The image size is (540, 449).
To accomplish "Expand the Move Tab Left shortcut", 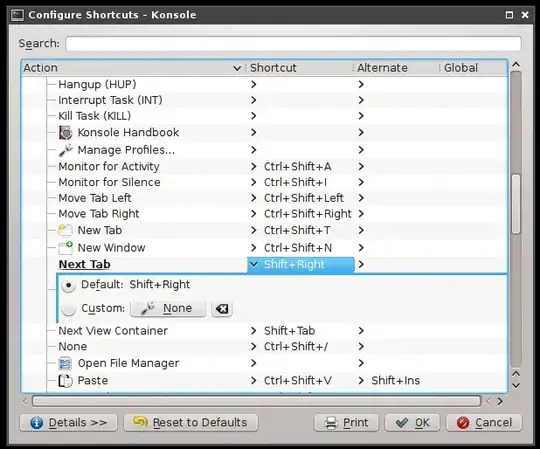I will [254, 198].
